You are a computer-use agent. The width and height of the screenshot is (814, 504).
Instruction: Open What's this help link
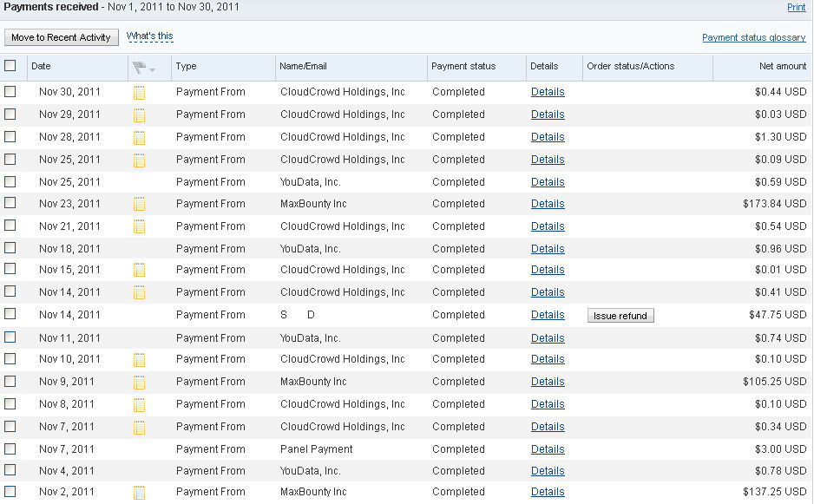point(149,36)
